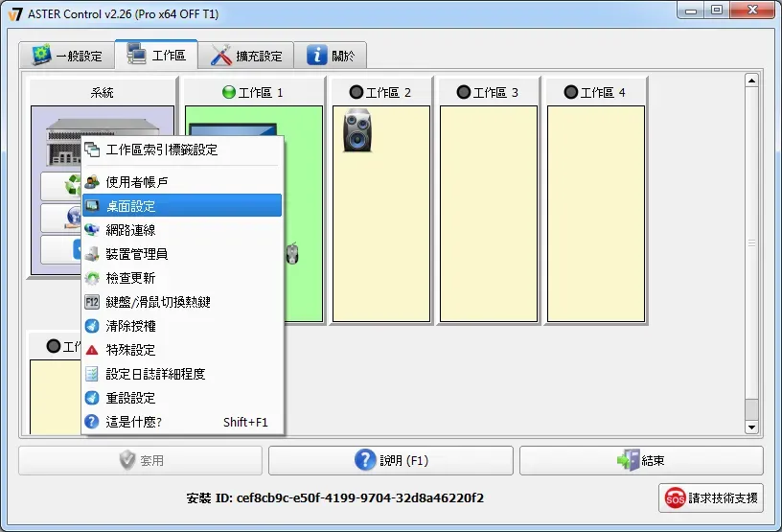Image resolution: width=782 pixels, height=532 pixels.
Task: Open the 關於 tab
Action: click(x=331, y=56)
